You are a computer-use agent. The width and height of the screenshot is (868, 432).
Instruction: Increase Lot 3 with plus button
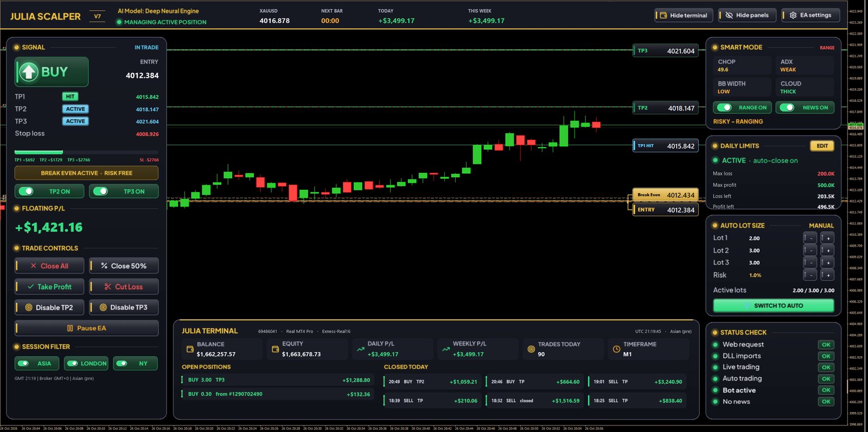tap(827, 263)
